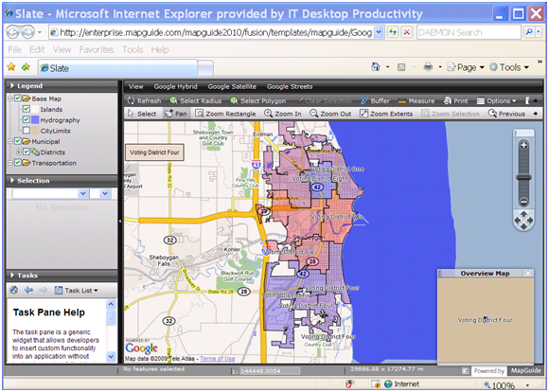Image resolution: width=549 pixels, height=392 pixels.
Task: Click the Zoom In tool
Action: [283, 114]
